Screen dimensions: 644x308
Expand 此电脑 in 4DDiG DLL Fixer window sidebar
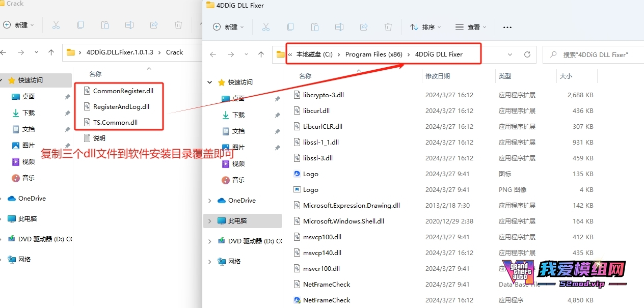(x=209, y=221)
